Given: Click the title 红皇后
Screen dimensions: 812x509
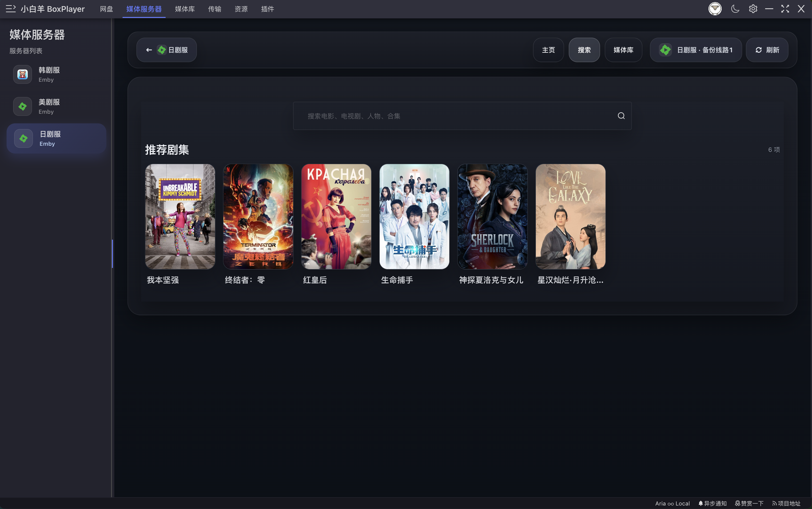Looking at the screenshot, I should (x=315, y=280).
